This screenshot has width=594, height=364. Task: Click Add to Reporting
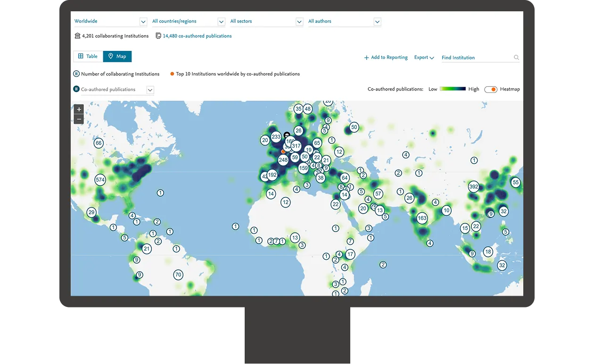(x=386, y=58)
